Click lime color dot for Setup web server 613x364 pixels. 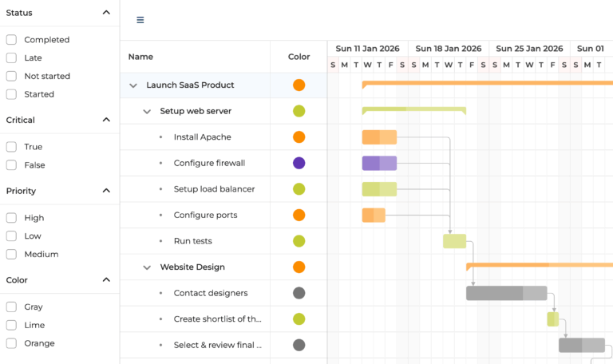[x=299, y=111]
